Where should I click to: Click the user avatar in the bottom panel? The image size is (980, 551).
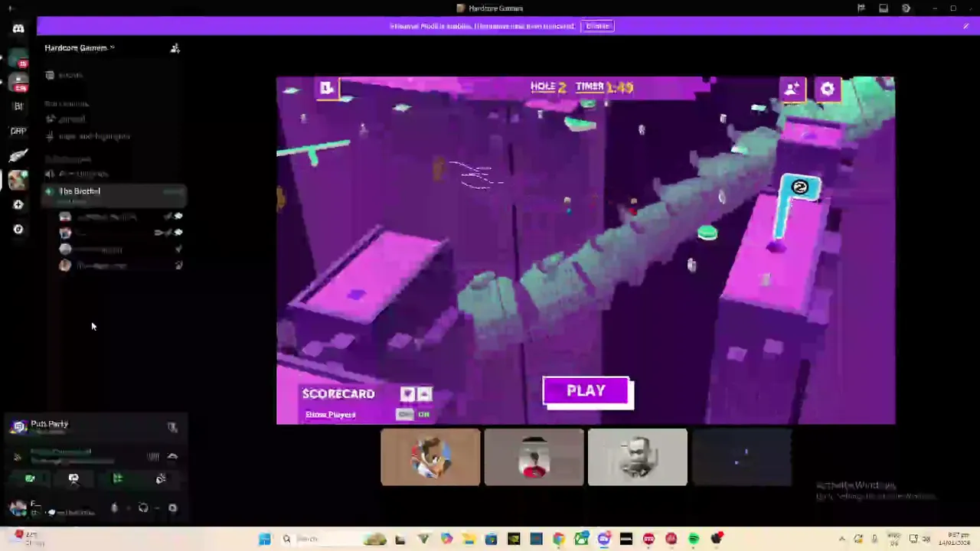[x=18, y=507]
